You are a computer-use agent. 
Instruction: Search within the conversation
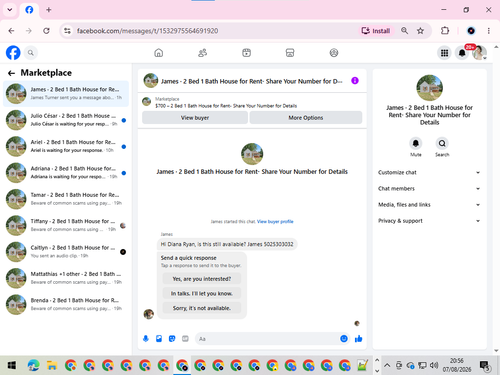(x=442, y=147)
